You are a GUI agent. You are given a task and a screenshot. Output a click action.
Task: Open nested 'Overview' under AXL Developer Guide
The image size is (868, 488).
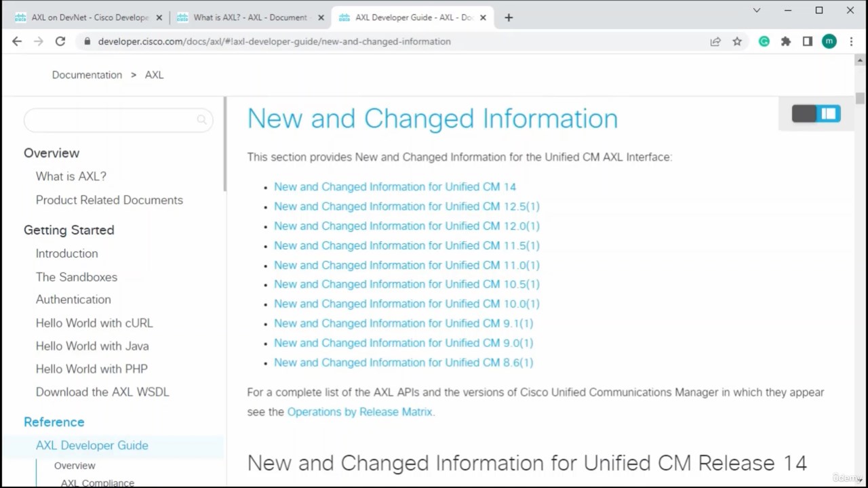[x=75, y=466]
